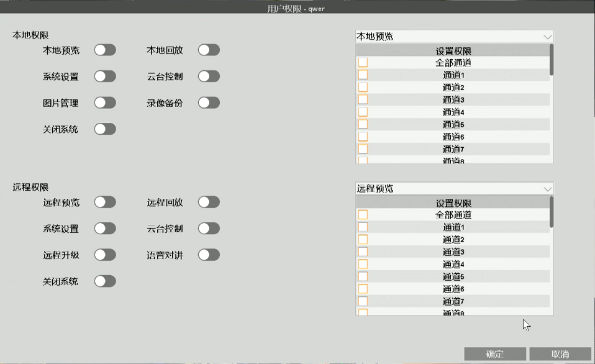Image resolution: width=595 pixels, height=364 pixels.
Task: Open the 本地预览 dropdown list
Action: click(454, 37)
